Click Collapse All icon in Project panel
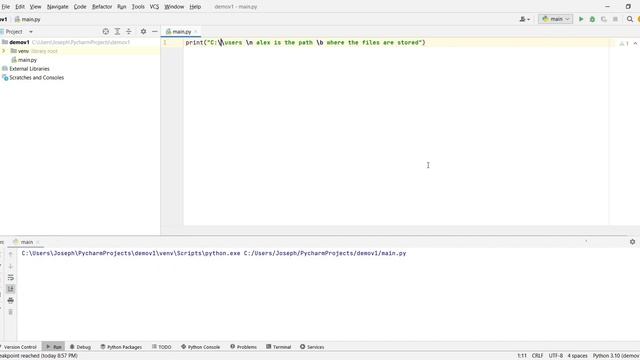 129,31
